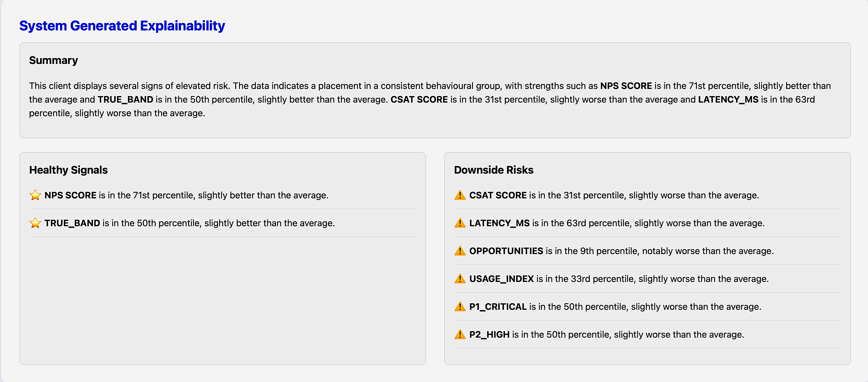
Task: Select the OPPORTUNITIES 9th percentile risk row
Action: tap(621, 251)
